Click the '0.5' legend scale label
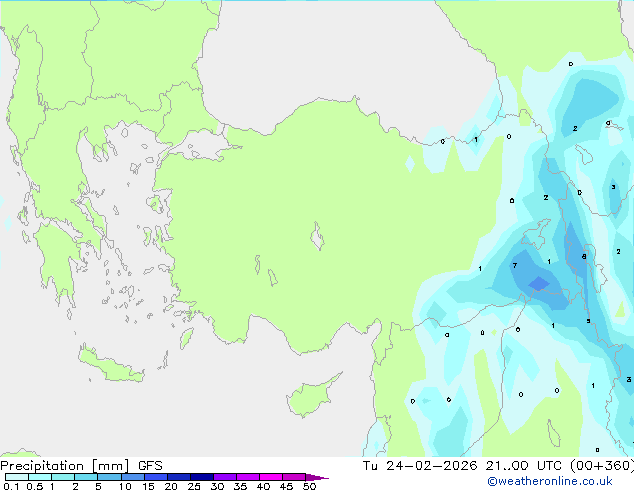Screen dimensions: 634x490 pyautogui.click(x=35, y=486)
